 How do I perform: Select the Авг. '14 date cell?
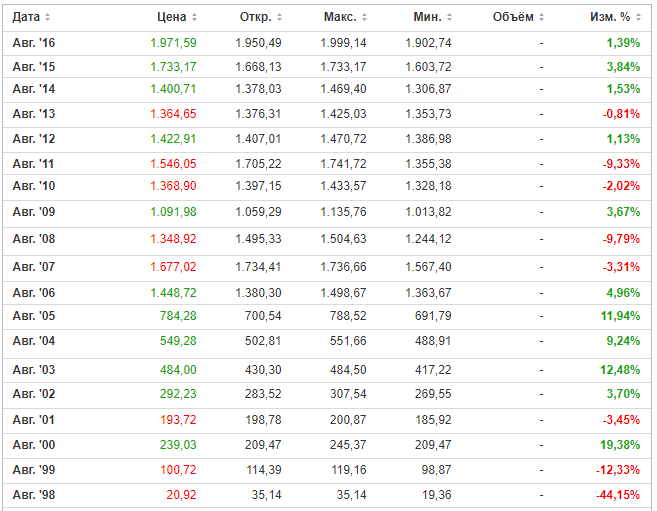click(x=34, y=89)
